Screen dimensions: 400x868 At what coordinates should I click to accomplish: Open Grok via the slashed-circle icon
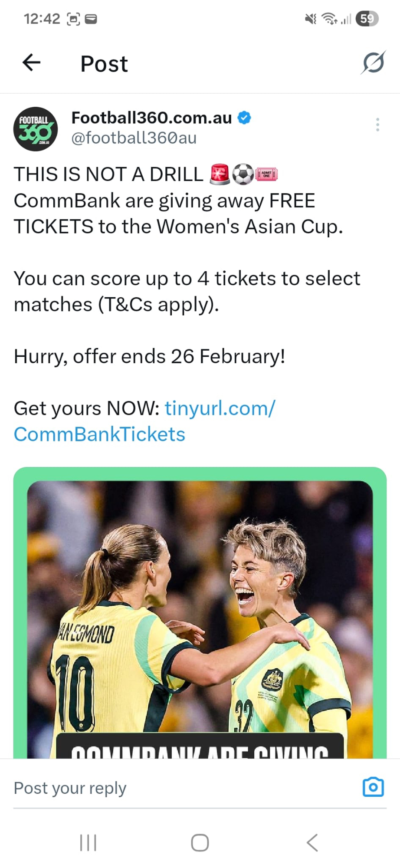point(373,63)
